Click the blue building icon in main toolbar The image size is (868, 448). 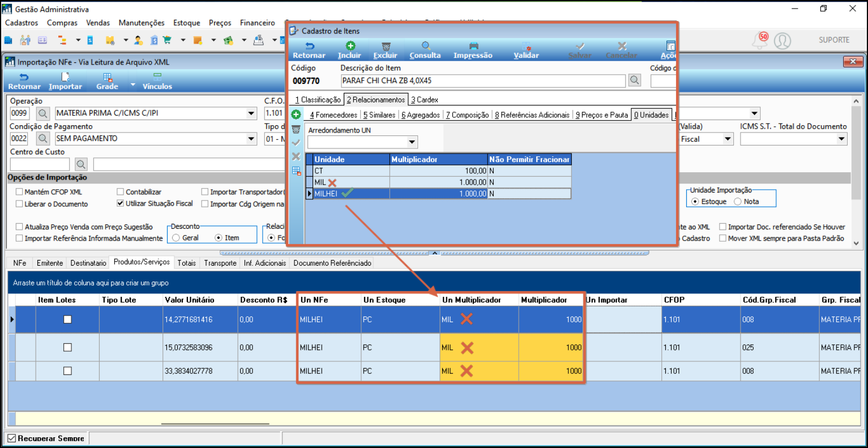8,40
